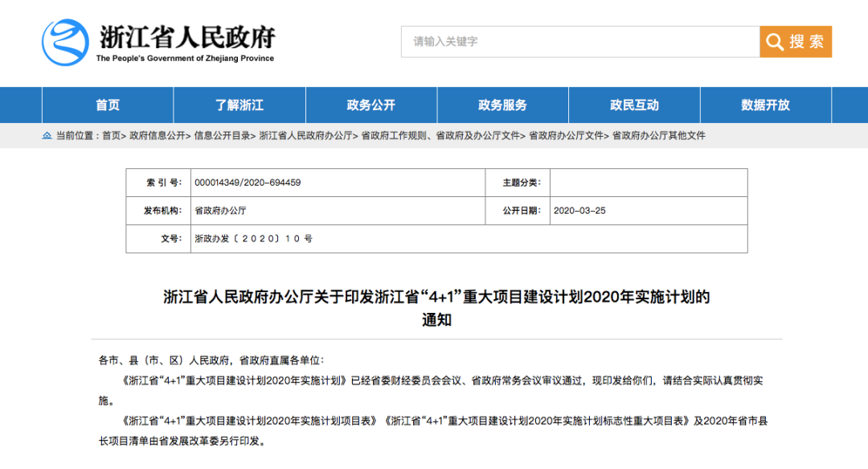Click the Zhejiang government logo icon
This screenshot has width=868, height=469.
pos(65,42)
